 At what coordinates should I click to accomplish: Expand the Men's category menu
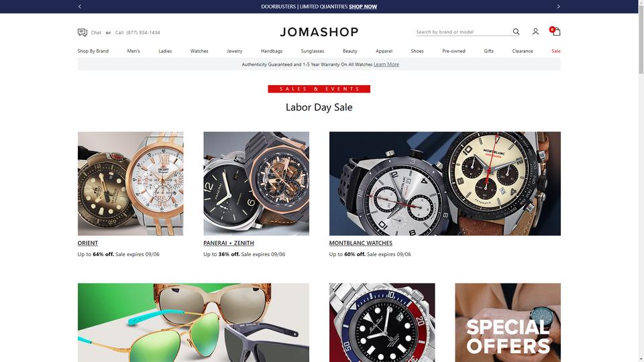133,52
